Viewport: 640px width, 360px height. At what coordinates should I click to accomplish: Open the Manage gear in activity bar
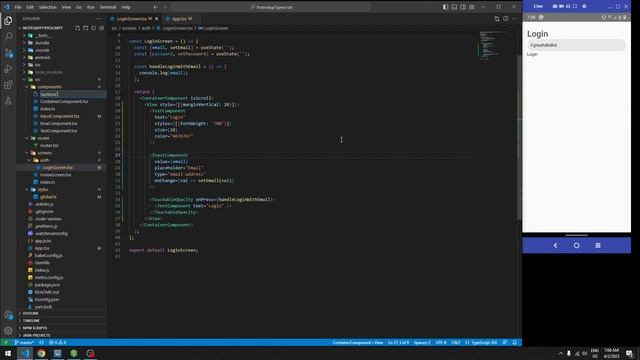coord(8,331)
